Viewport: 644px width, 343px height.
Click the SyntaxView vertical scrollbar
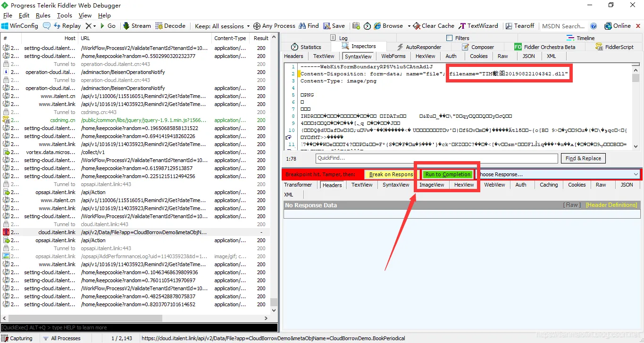point(636,106)
